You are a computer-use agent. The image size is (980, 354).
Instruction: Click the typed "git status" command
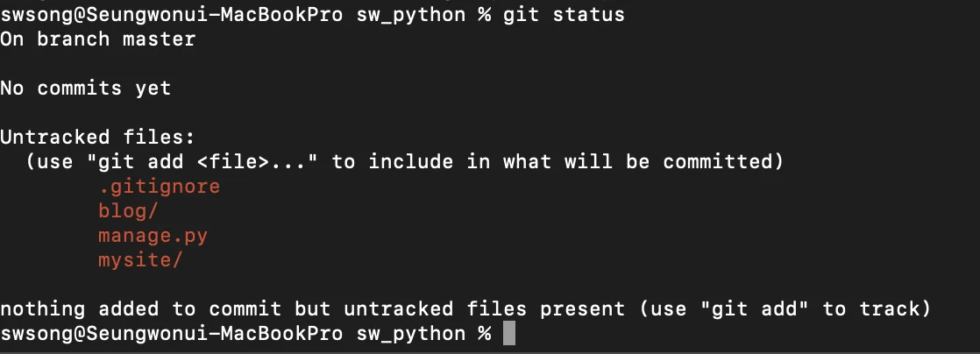(564, 15)
